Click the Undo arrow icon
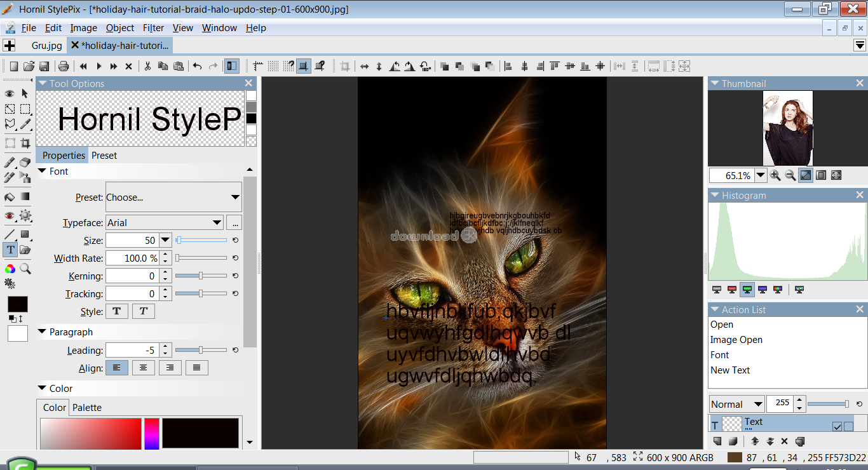The image size is (868, 470). (x=198, y=66)
